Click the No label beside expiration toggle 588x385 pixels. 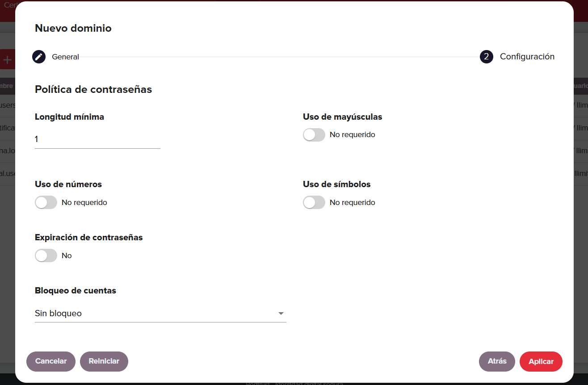point(67,255)
